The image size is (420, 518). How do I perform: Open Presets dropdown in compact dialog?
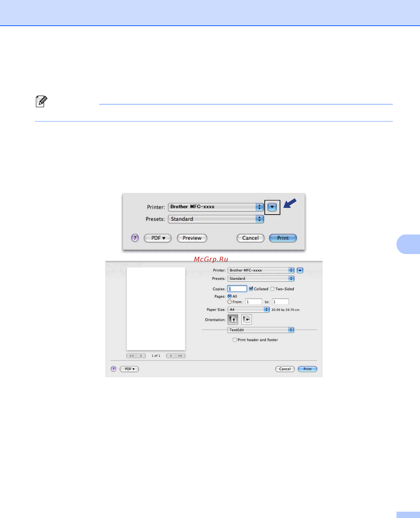tap(215, 219)
